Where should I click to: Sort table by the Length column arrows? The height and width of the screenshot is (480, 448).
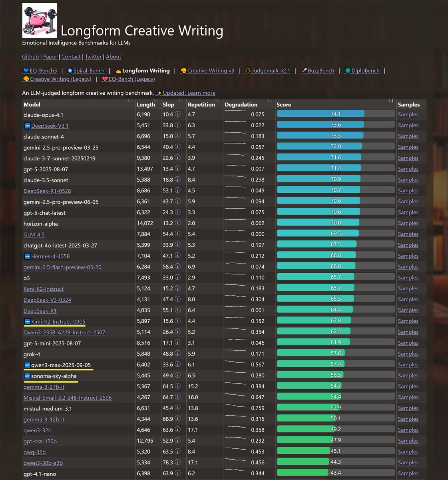pos(156,100)
